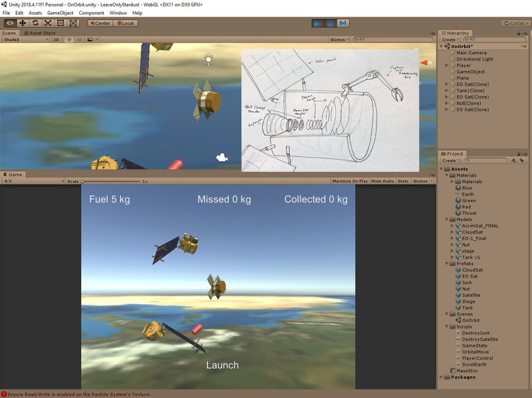Click the Launch button in game

[x=222, y=365]
